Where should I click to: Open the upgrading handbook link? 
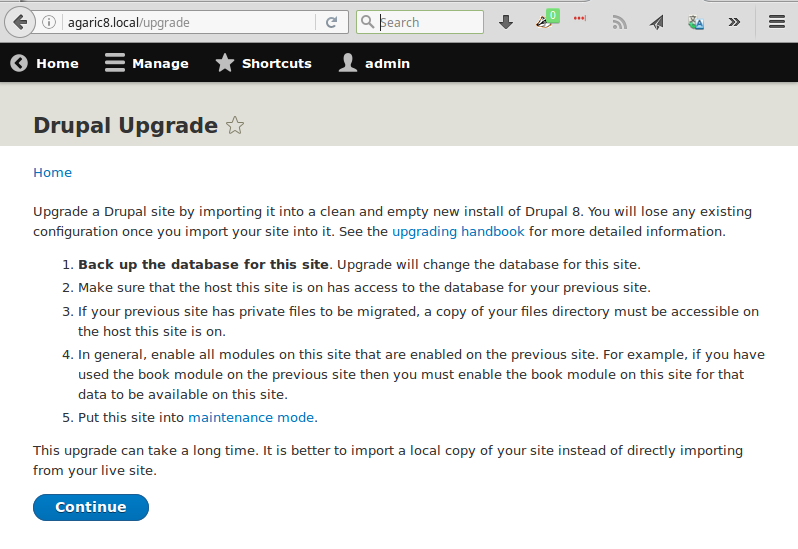point(458,231)
